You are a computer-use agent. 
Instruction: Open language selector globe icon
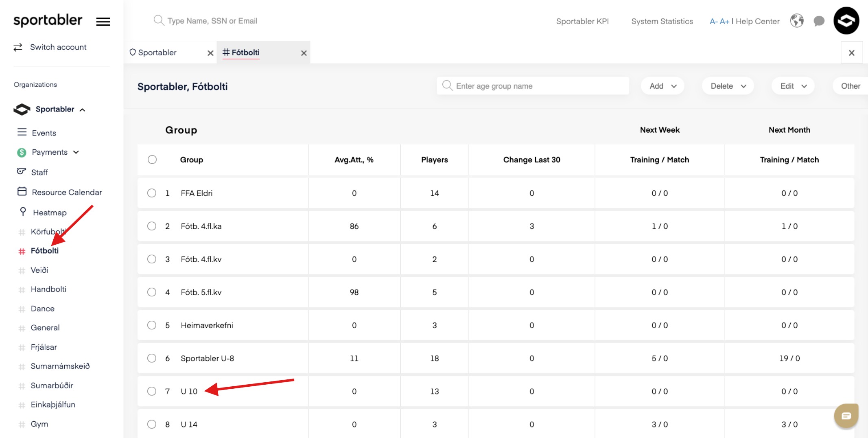[x=797, y=20]
